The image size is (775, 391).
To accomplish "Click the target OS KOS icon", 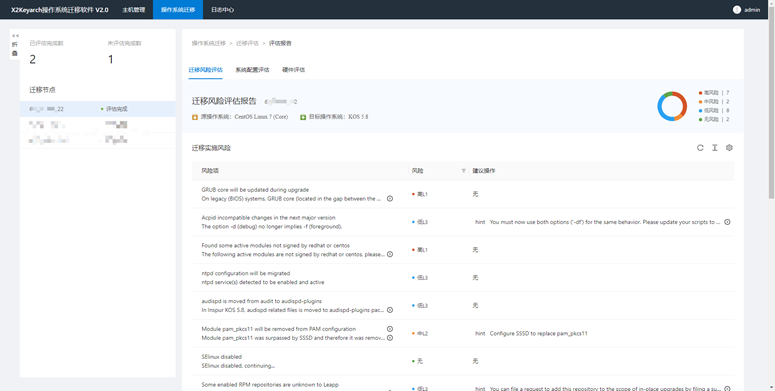I will point(303,117).
